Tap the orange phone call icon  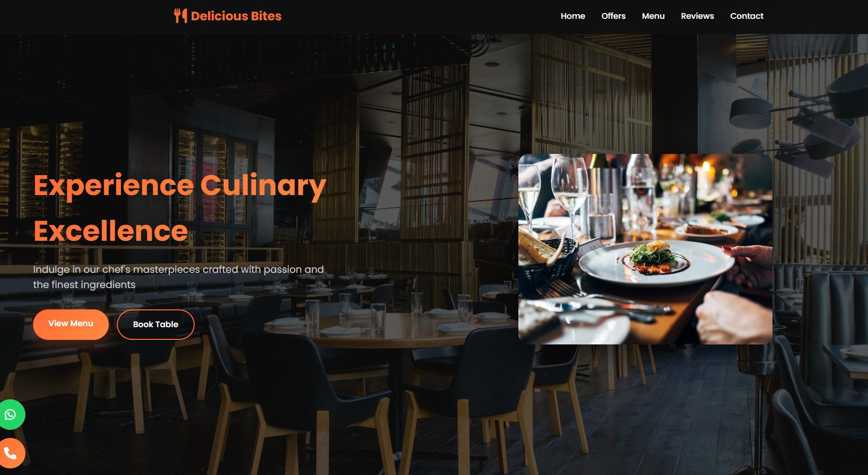coord(10,453)
